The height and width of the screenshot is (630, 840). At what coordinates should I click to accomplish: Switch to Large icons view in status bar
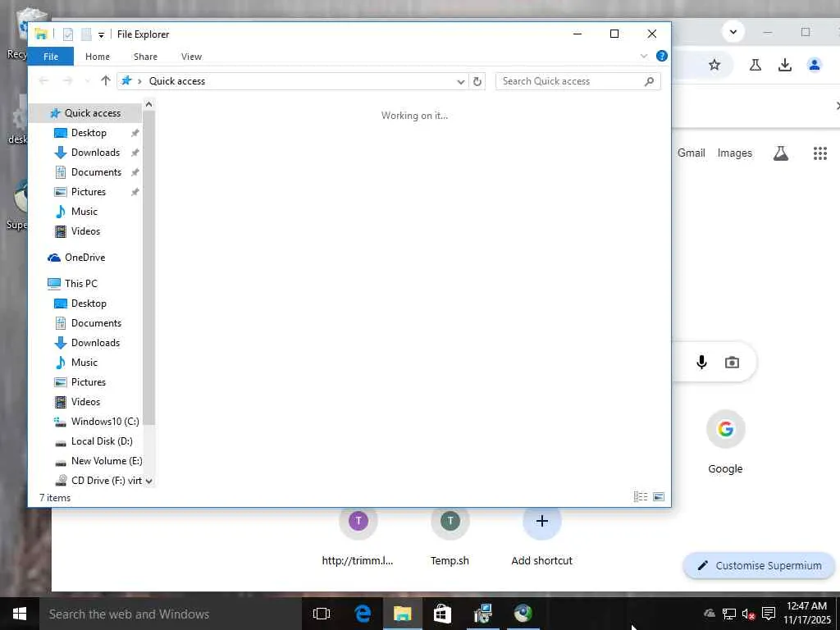(659, 496)
